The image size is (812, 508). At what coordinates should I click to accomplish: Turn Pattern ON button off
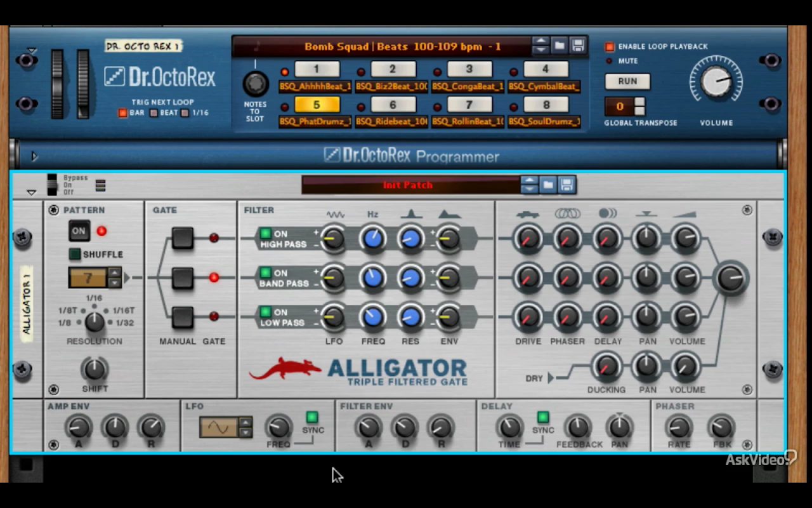click(79, 231)
